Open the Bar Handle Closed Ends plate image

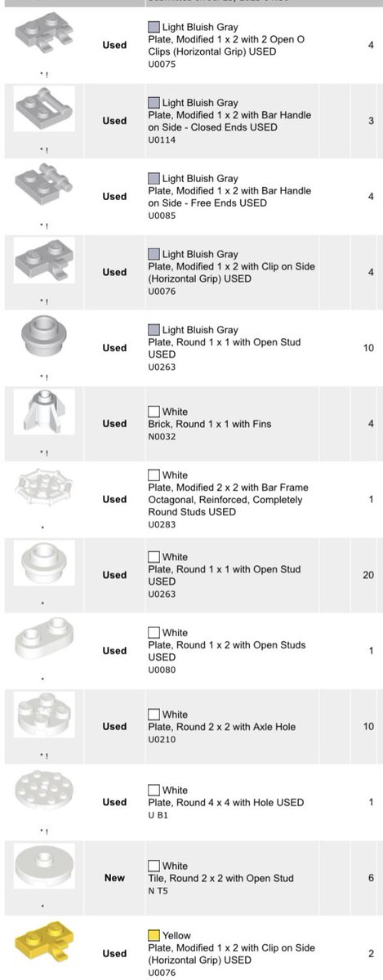click(44, 109)
